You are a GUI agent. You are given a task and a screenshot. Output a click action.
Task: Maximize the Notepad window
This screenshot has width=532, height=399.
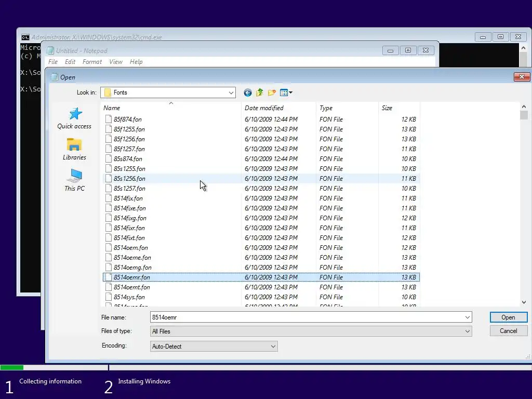[408, 50]
